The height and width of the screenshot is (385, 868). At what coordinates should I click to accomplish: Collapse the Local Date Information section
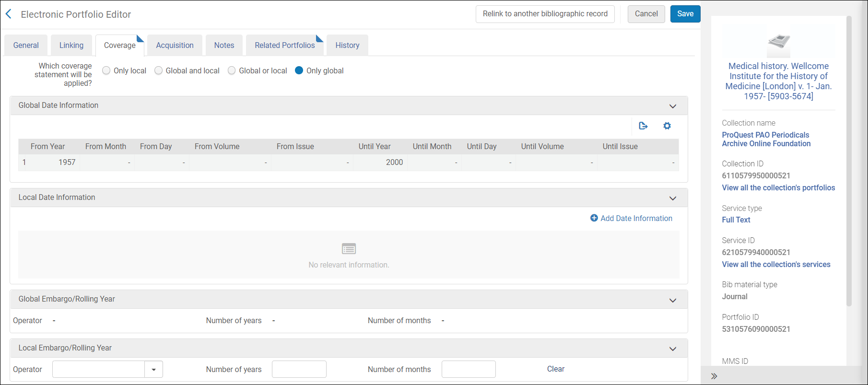tap(673, 198)
